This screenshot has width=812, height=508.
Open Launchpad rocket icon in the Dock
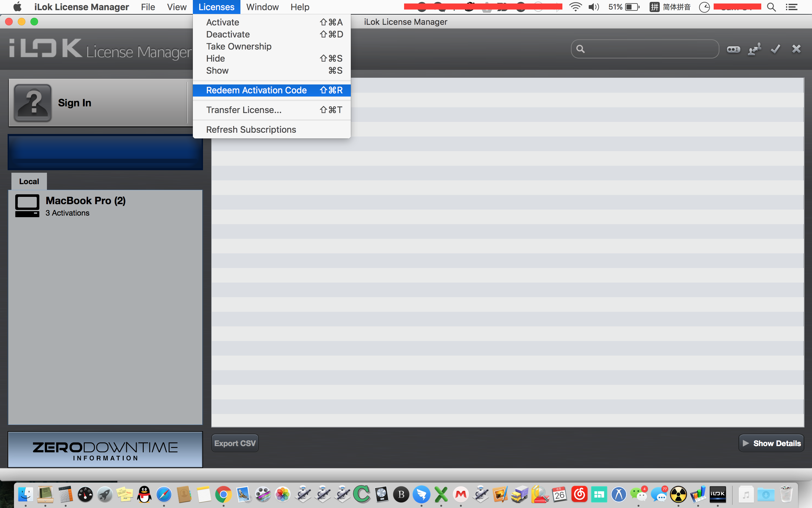click(x=105, y=494)
